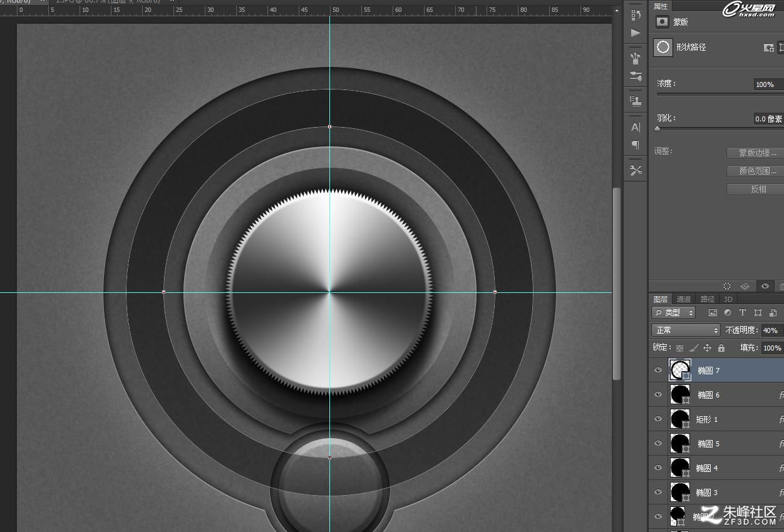Lock layer position with move icon
This screenshot has height=532, width=784.
click(x=707, y=348)
